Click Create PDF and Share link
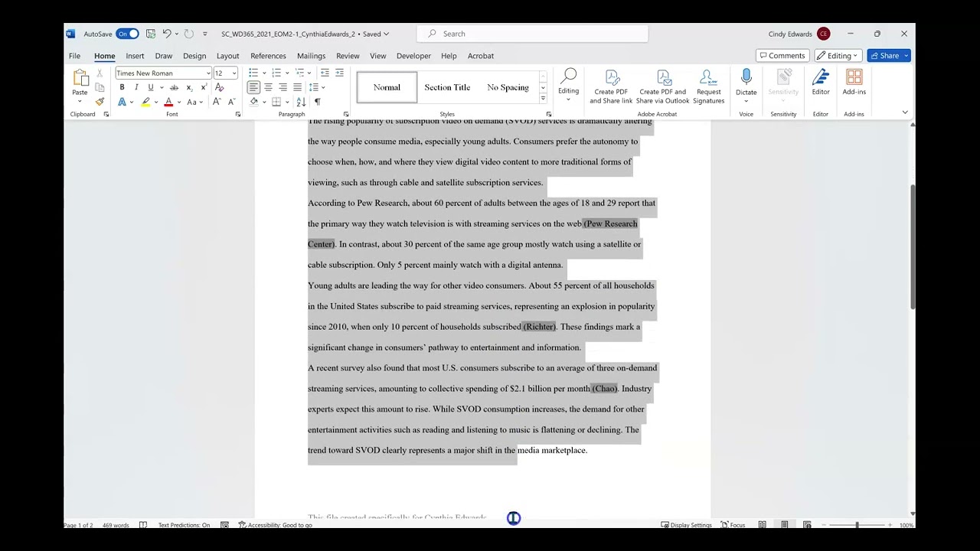980x551 pixels. point(611,86)
